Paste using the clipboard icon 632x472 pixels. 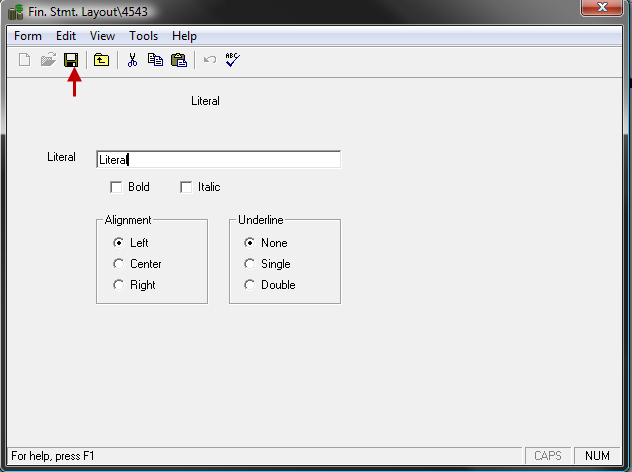pyautogui.click(x=178, y=60)
